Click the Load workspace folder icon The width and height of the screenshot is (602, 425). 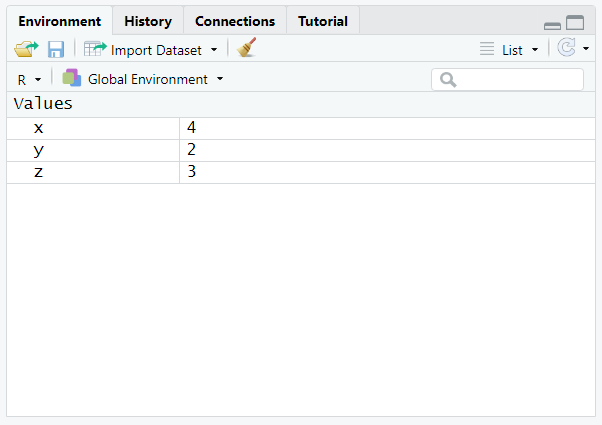pos(25,49)
